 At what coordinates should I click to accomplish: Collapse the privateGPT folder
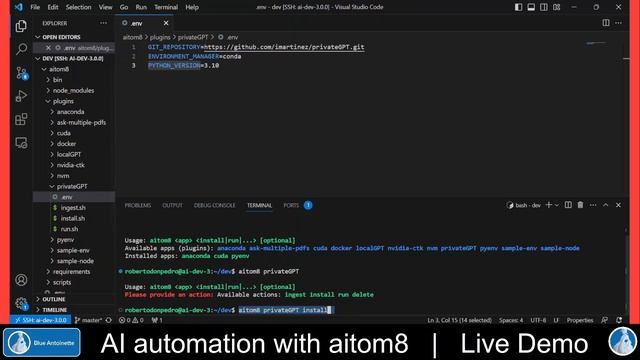pyautogui.click(x=74, y=186)
